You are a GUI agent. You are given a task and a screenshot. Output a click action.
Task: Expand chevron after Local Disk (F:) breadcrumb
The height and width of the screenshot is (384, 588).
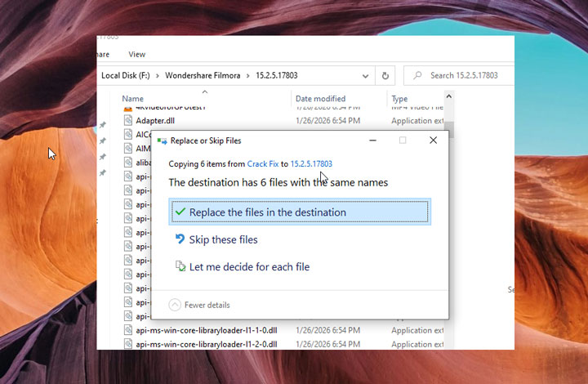pos(158,76)
